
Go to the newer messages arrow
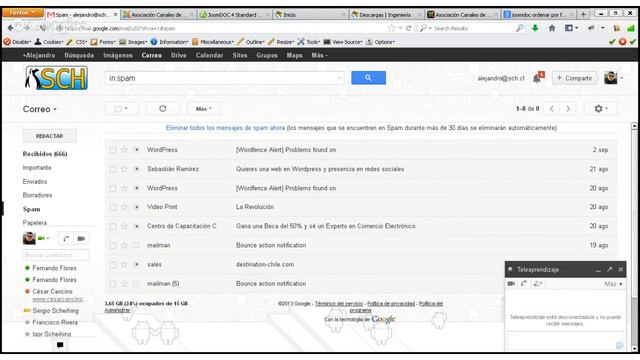[552, 109]
